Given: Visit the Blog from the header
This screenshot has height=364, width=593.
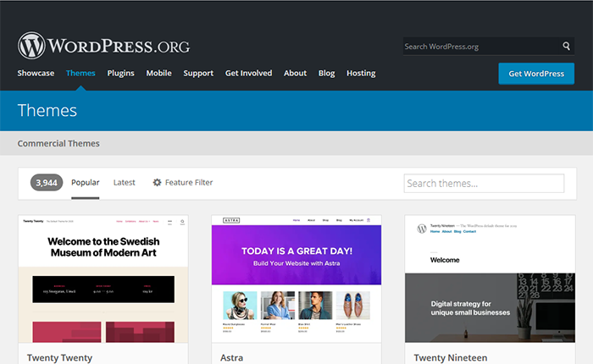Looking at the screenshot, I should coord(326,74).
